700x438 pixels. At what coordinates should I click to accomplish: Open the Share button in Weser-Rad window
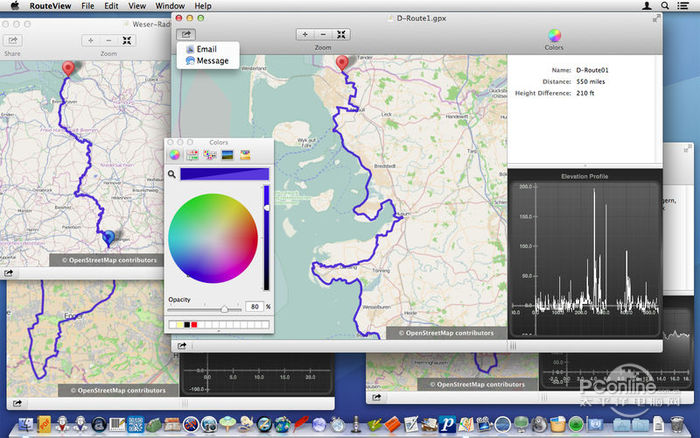(x=14, y=40)
